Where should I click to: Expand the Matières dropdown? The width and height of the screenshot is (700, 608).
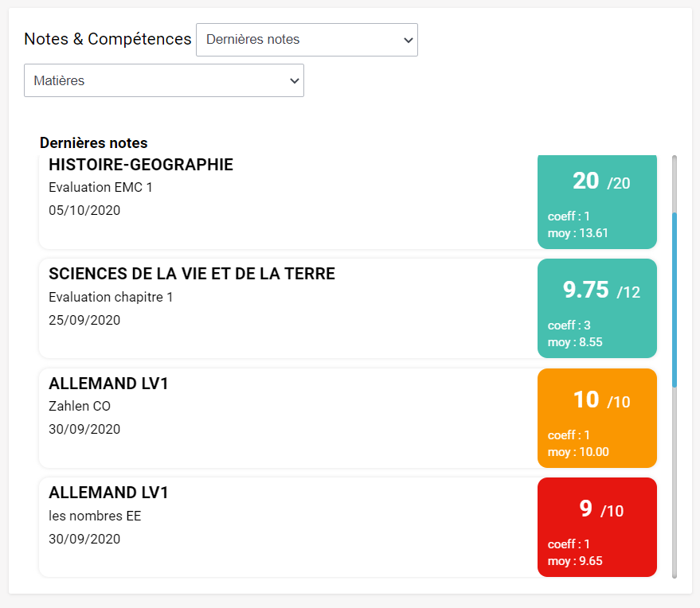pos(163,80)
